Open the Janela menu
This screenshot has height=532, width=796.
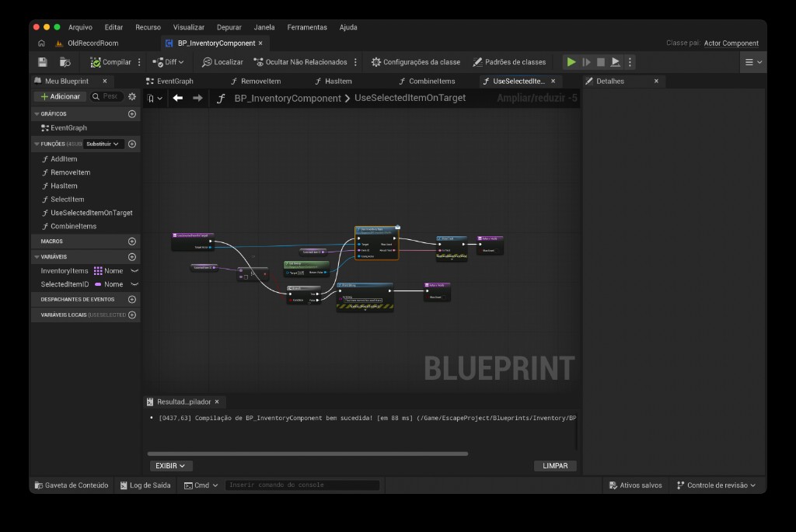[264, 27]
